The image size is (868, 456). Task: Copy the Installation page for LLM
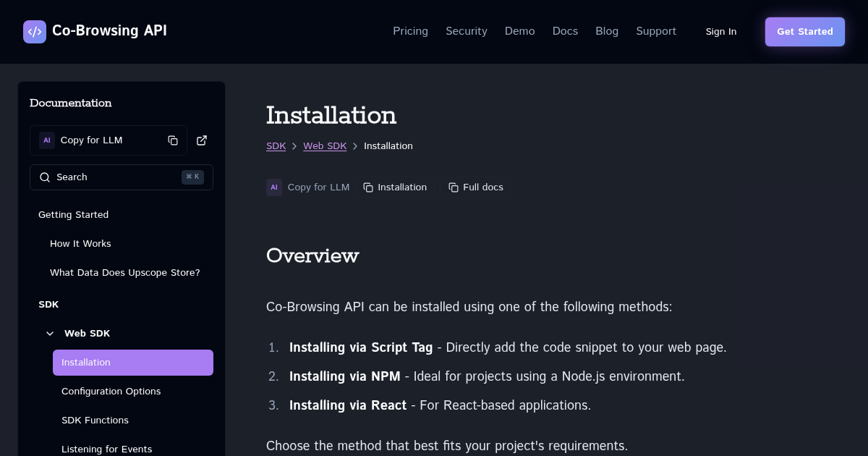pos(395,187)
